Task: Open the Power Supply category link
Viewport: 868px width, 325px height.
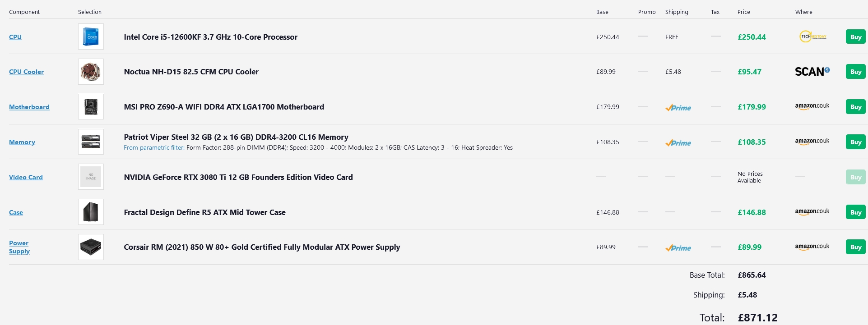Action: tap(19, 247)
